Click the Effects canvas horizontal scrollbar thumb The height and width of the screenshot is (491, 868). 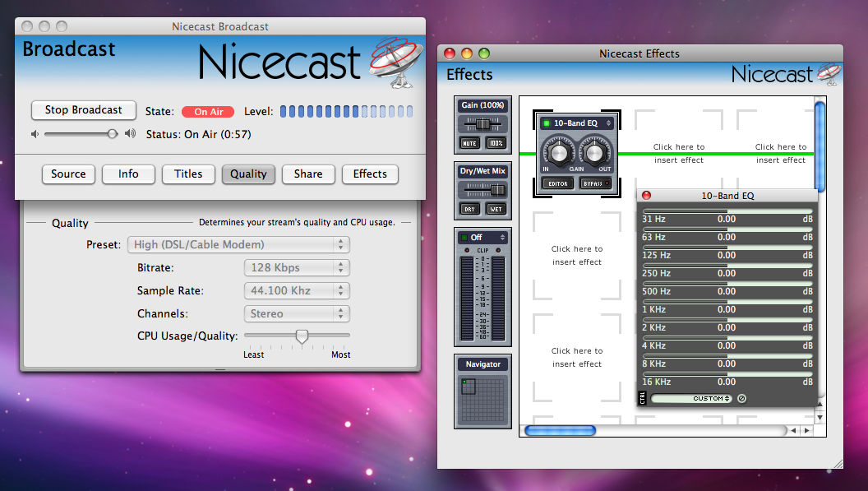point(561,431)
